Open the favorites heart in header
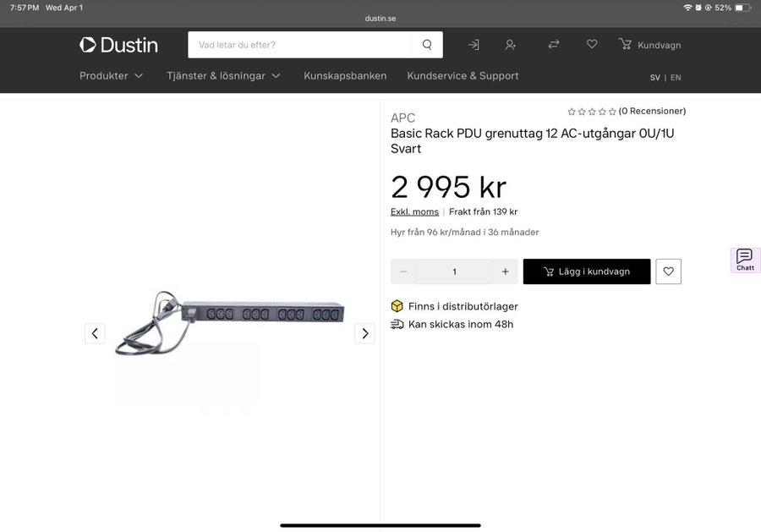The width and height of the screenshot is (761, 532). [592, 45]
